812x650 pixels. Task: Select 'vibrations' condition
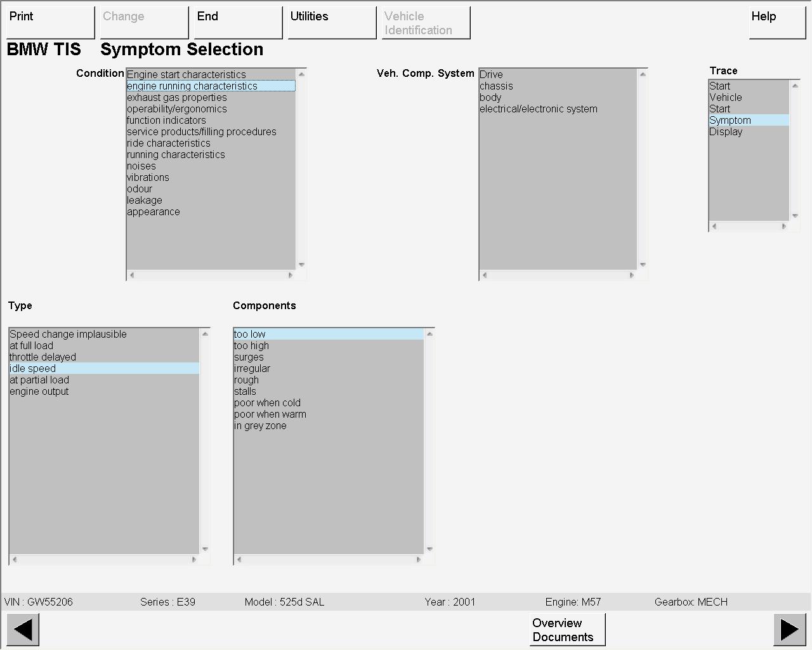211,178
